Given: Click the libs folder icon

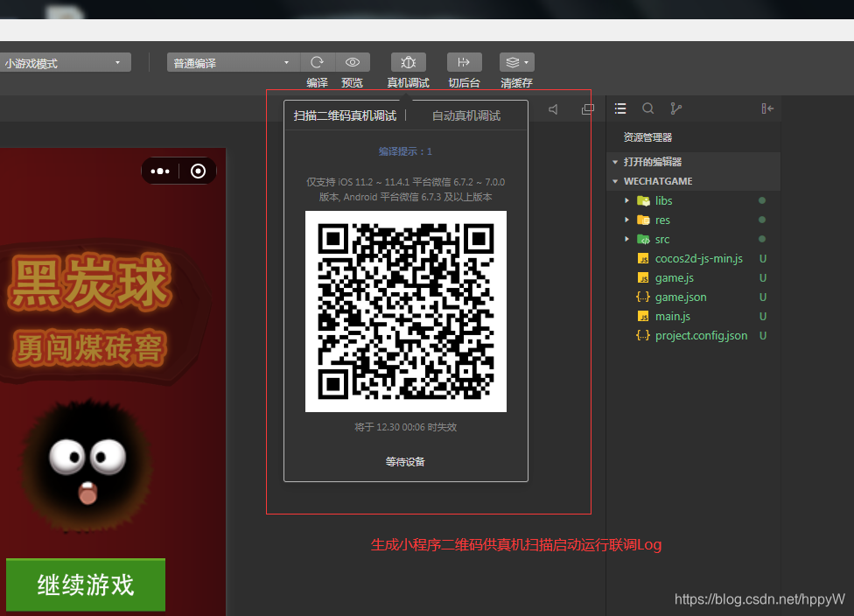Looking at the screenshot, I should click(x=643, y=201).
